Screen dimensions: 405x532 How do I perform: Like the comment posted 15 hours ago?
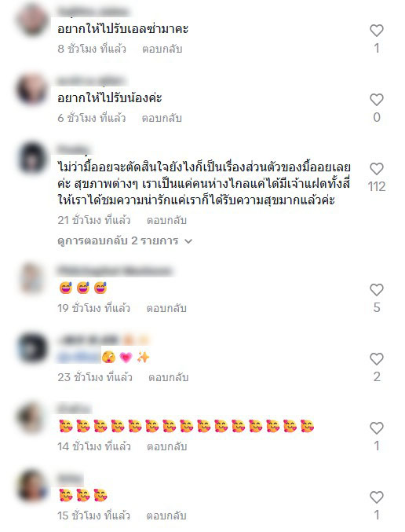[376, 497]
